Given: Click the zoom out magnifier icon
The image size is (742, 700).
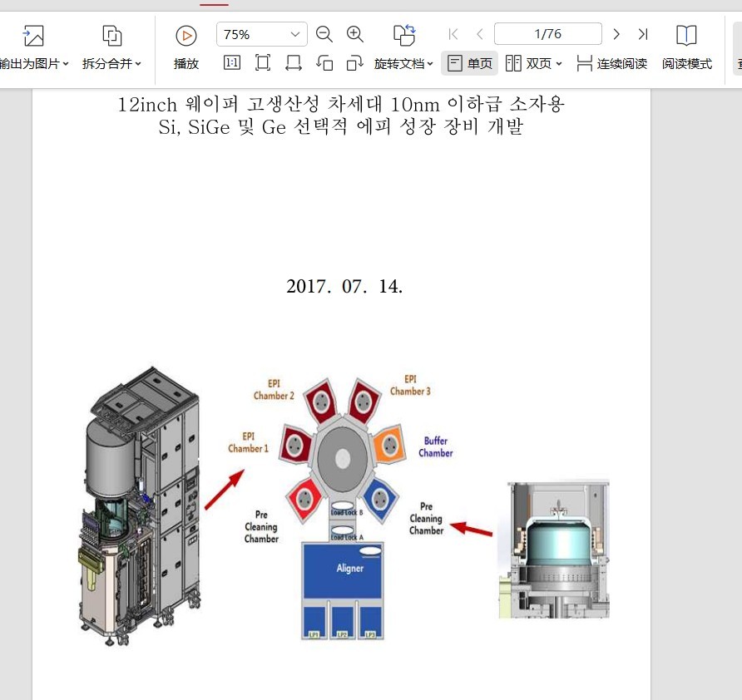Looking at the screenshot, I should pyautogui.click(x=324, y=34).
